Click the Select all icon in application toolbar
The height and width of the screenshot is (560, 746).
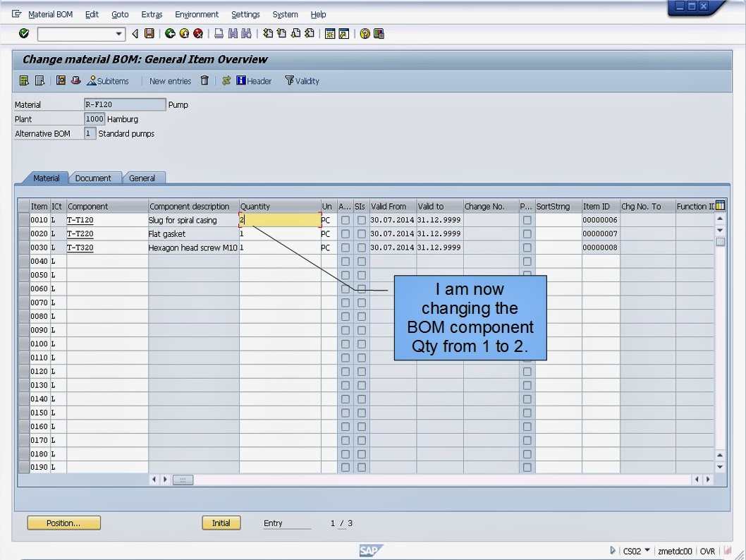tap(24, 80)
